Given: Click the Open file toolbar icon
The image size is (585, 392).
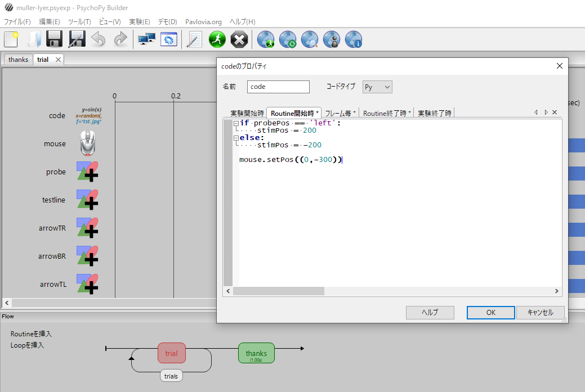Looking at the screenshot, I should 34,39.
